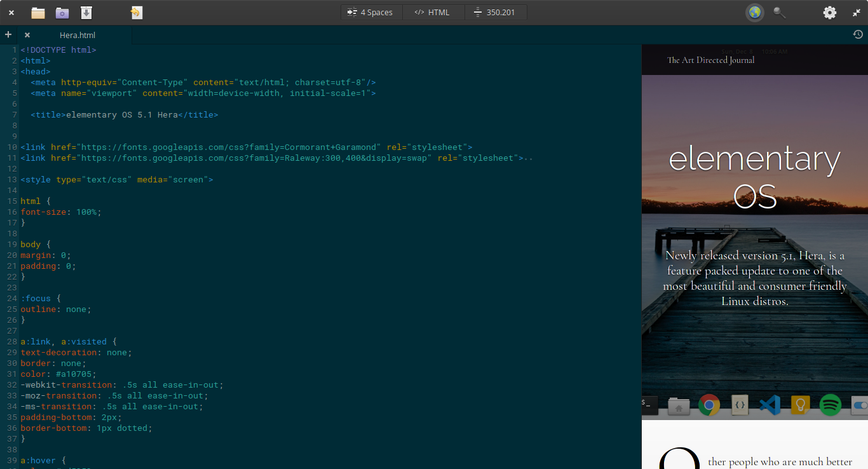Click The Art Directed Journal link in preview

710,60
